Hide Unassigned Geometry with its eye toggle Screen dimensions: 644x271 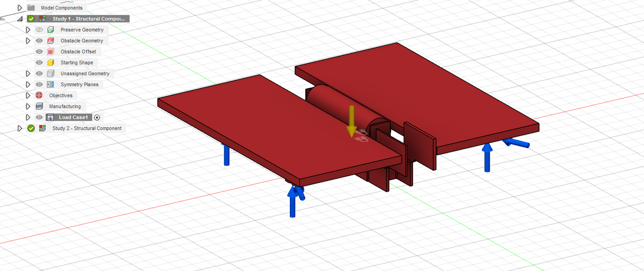[39, 73]
